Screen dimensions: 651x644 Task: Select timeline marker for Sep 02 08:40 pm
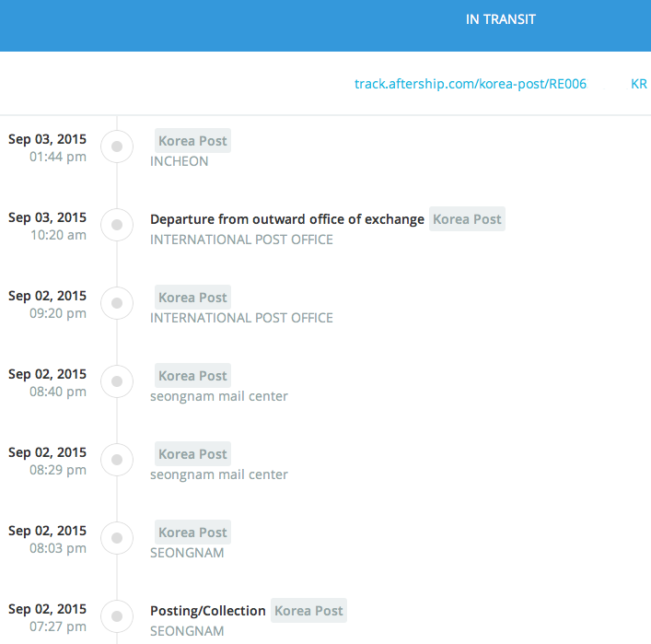click(x=117, y=381)
